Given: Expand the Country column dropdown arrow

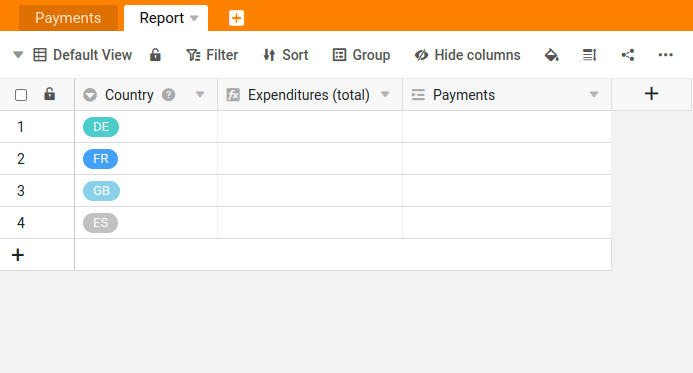Looking at the screenshot, I should pos(200,95).
